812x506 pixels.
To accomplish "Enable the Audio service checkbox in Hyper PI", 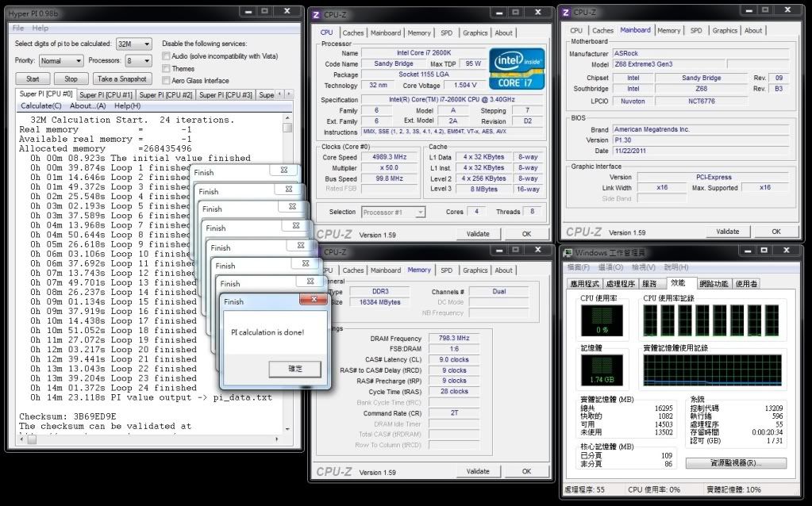I will click(166, 56).
